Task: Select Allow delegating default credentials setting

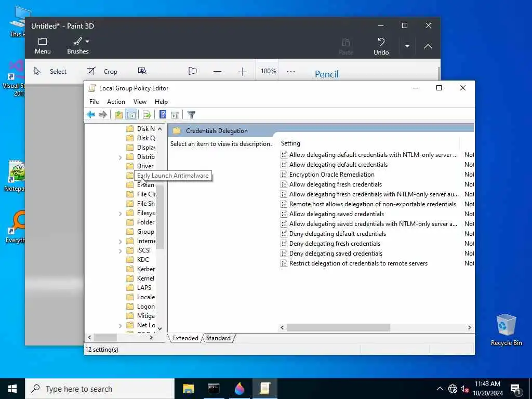Action: pos(338,165)
